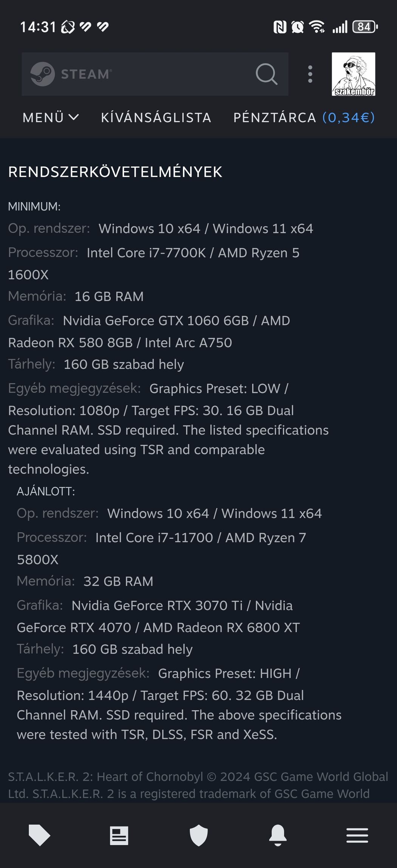Open search with the magnifier icon
Image resolution: width=397 pixels, height=868 pixels.
click(x=267, y=74)
